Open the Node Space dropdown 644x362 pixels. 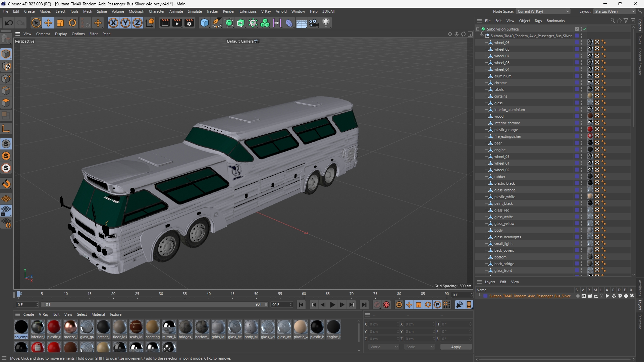(543, 11)
